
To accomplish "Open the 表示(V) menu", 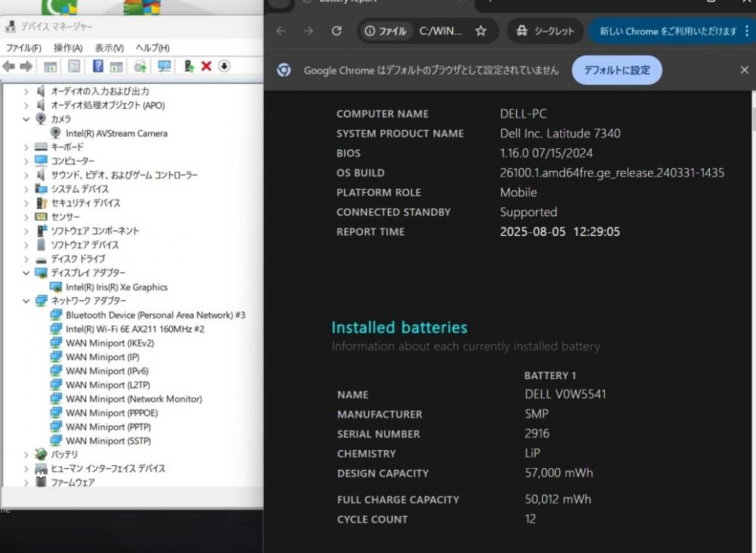I will point(109,48).
